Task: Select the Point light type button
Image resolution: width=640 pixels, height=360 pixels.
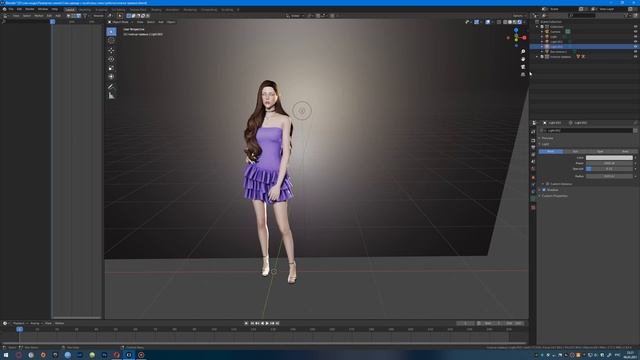Action: 551,151
